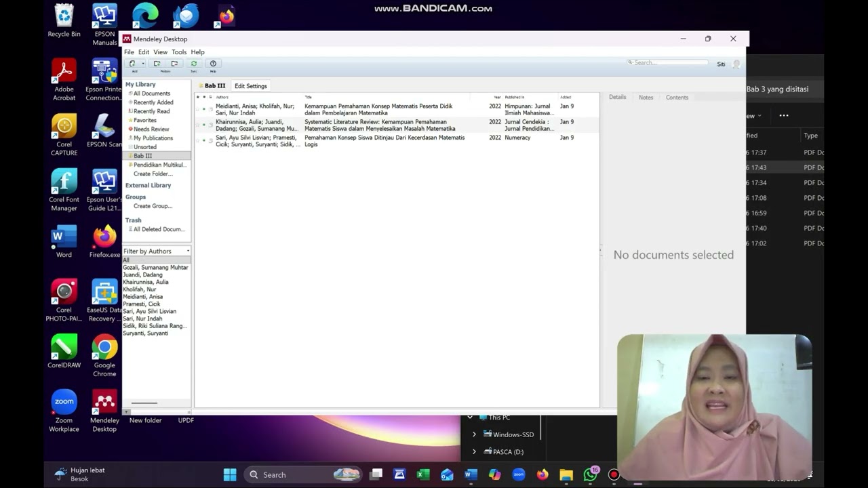Screen dimensions: 868x488
Task: Open CorelDRAW desktop shortcut
Action: tap(64, 351)
